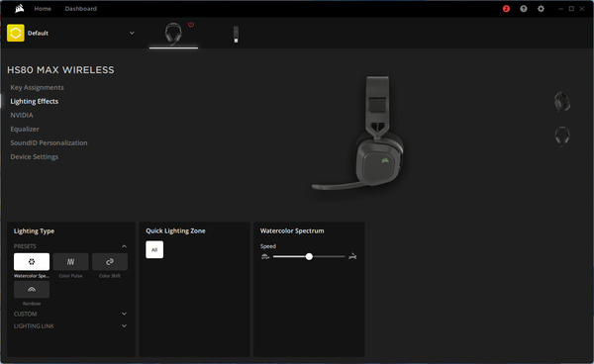Apply the Rainbow lighting preset
The width and height of the screenshot is (594, 364).
32,290
